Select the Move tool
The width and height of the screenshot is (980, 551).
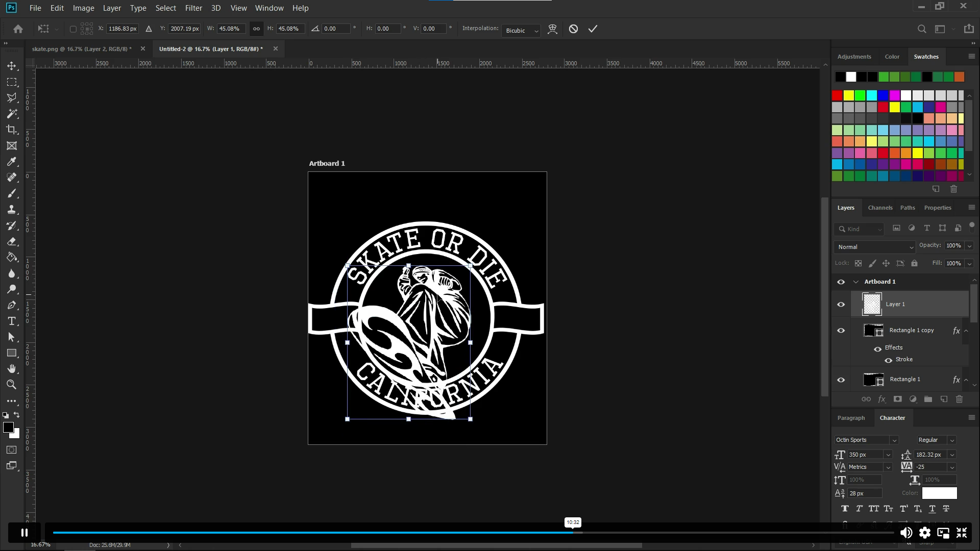pyautogui.click(x=11, y=65)
